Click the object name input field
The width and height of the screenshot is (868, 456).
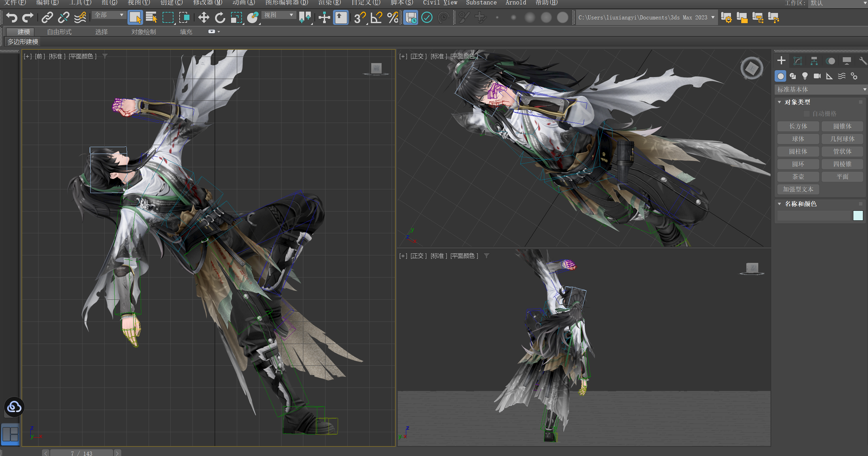point(814,216)
